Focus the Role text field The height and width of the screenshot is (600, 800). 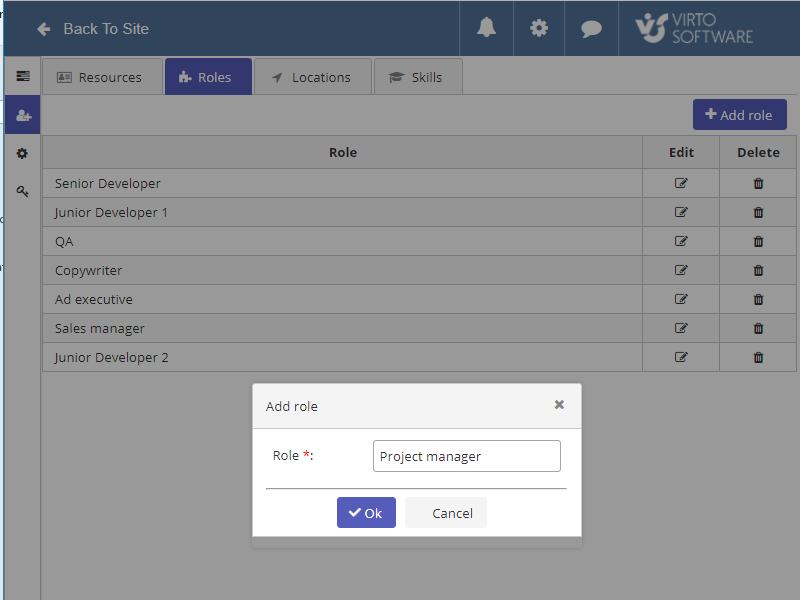click(x=466, y=456)
